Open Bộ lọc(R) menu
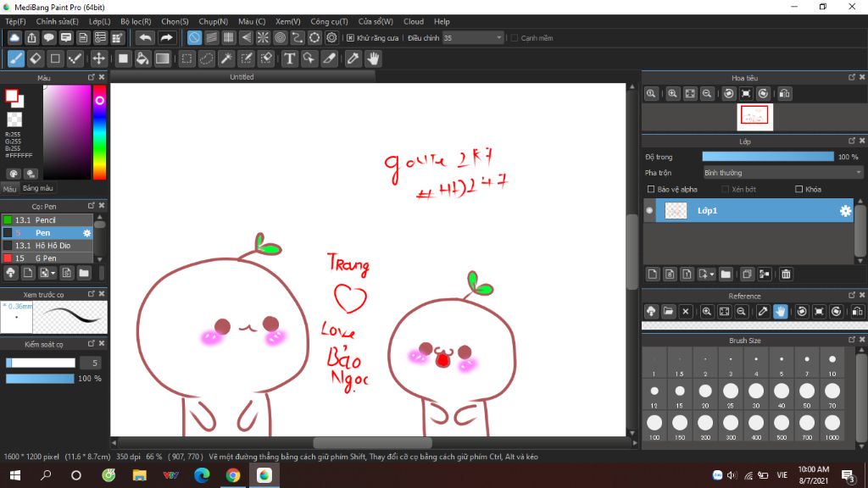The image size is (868, 488). pyautogui.click(x=136, y=21)
